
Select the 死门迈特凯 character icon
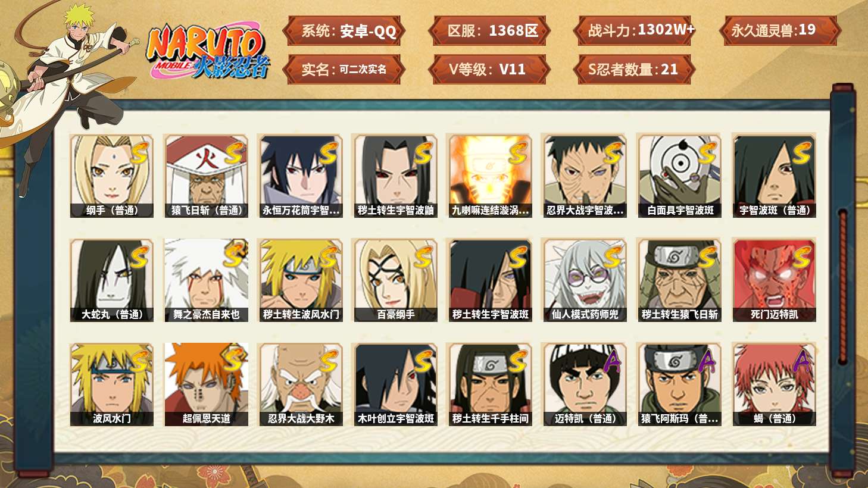[774, 280]
